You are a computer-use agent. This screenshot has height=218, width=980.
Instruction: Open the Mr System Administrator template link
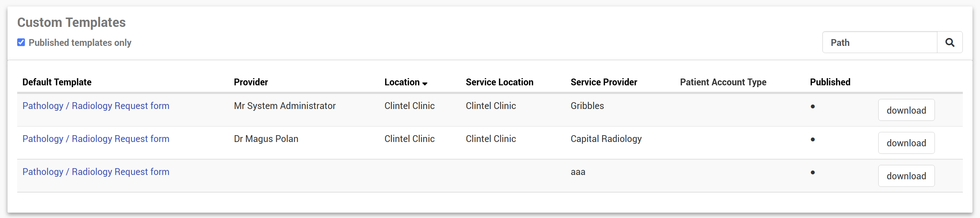coord(96,105)
